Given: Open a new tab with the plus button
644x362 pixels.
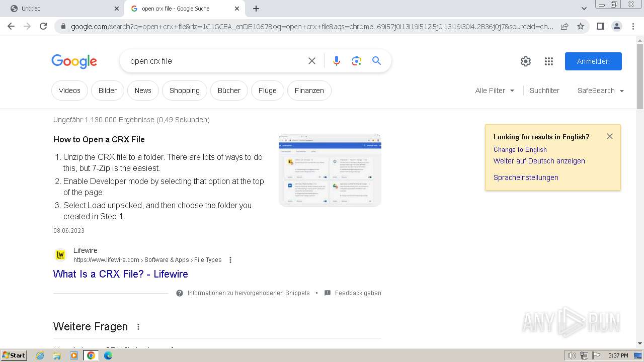Looking at the screenshot, I should [x=256, y=9].
